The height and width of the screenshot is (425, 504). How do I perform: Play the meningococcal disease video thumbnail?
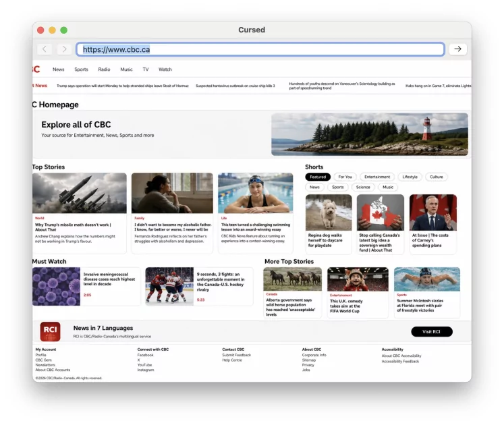(56, 287)
